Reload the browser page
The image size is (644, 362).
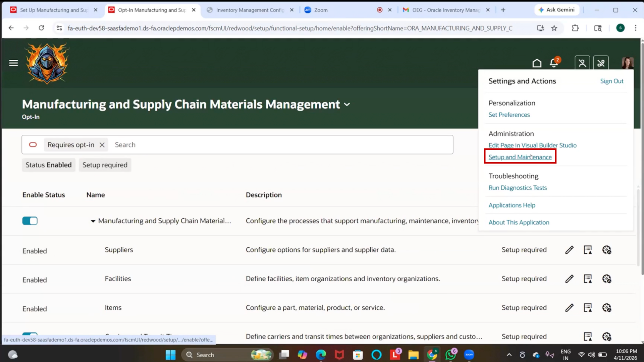41,28
